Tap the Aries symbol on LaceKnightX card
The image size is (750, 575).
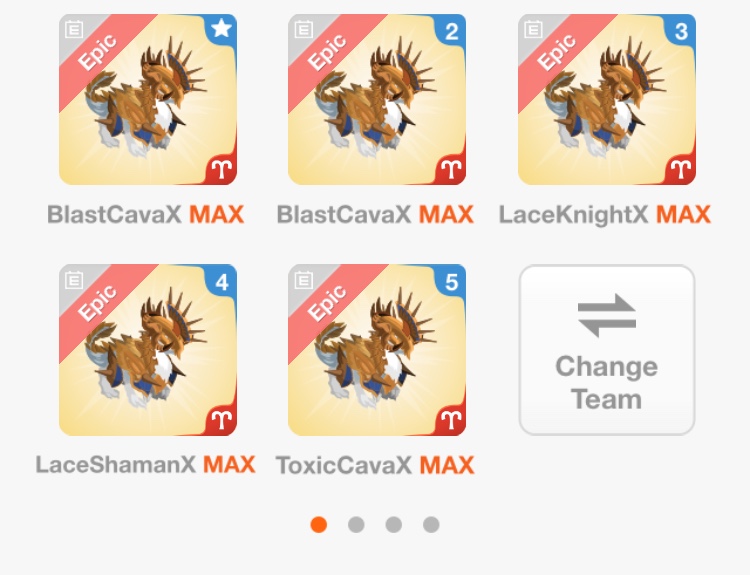coord(680,169)
